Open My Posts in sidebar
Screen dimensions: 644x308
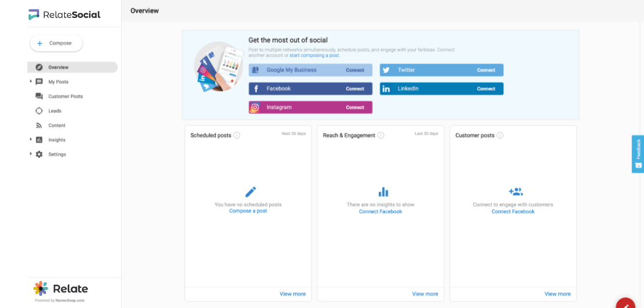click(58, 82)
